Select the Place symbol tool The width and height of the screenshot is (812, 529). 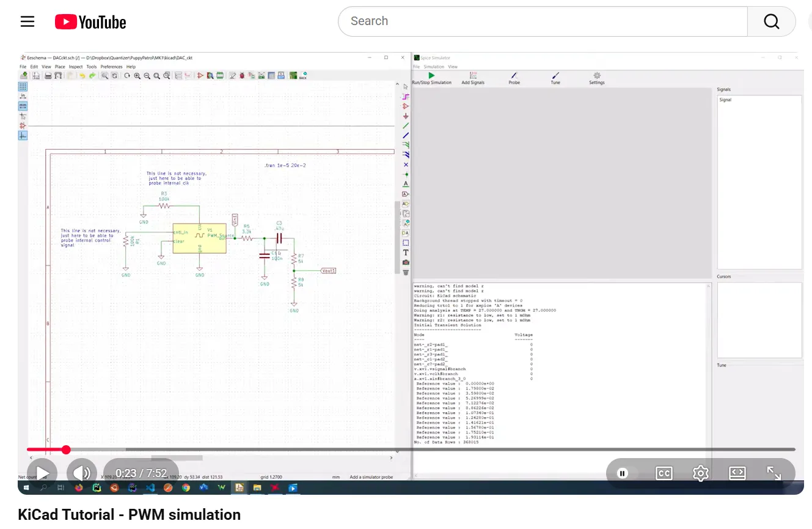(x=406, y=106)
